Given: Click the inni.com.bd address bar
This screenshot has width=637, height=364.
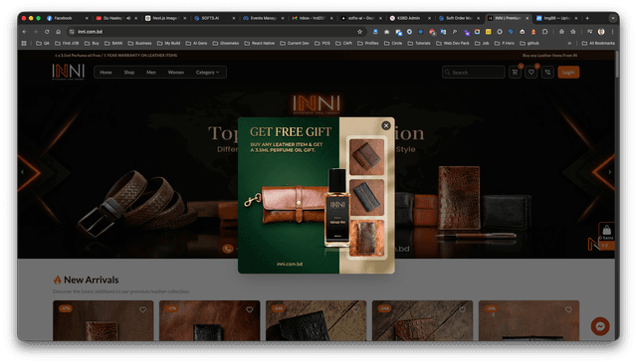Looking at the screenshot, I should pos(217,32).
